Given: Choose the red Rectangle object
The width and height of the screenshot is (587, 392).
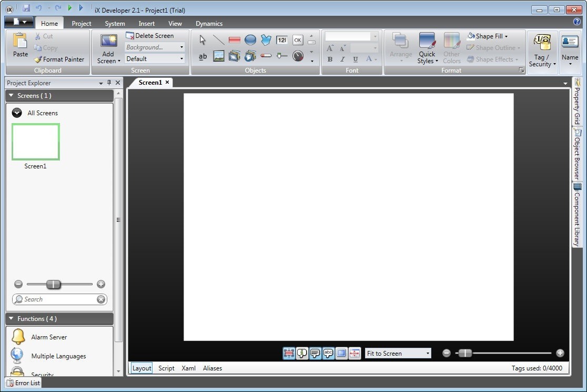Looking at the screenshot, I should click(x=235, y=39).
